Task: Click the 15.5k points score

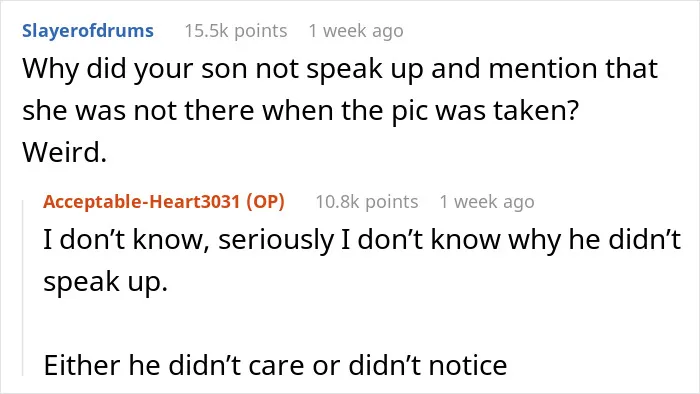Action: 236,31
